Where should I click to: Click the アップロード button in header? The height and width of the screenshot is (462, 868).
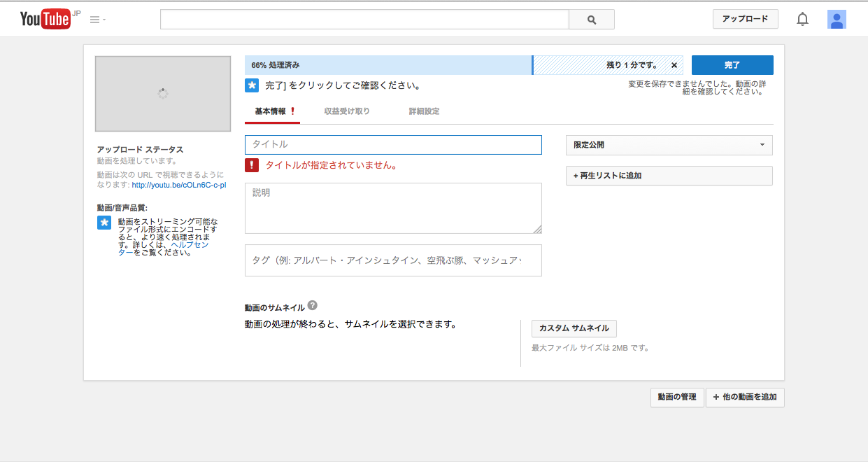[746, 19]
